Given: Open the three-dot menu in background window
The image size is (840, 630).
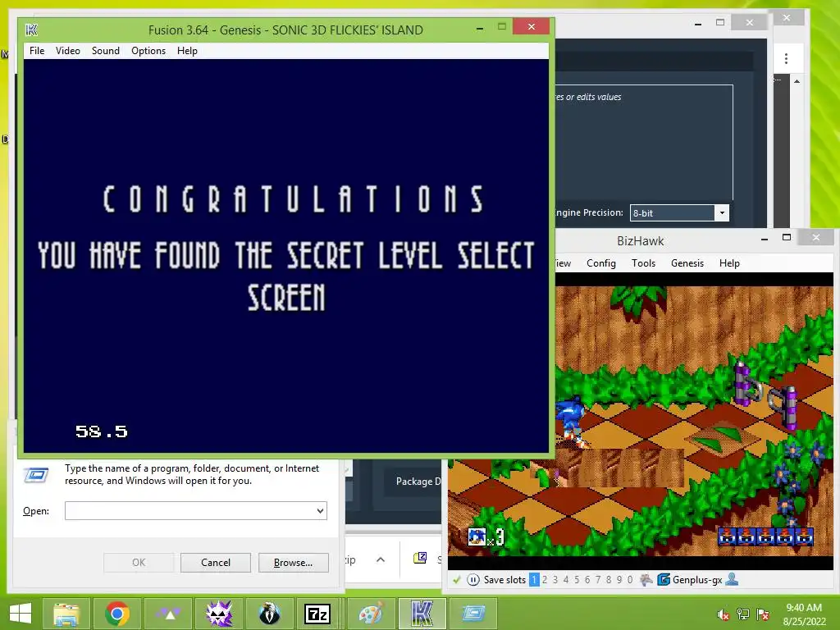Looking at the screenshot, I should (x=786, y=58).
